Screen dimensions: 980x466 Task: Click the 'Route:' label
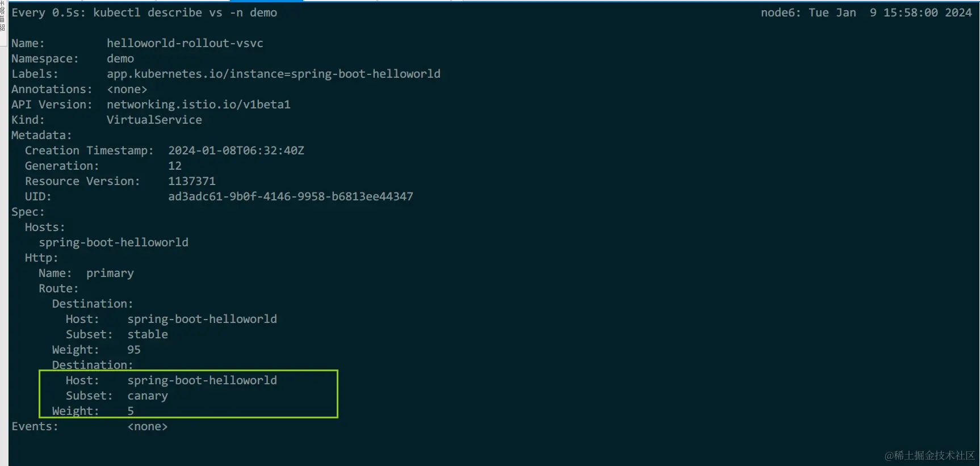coord(58,288)
